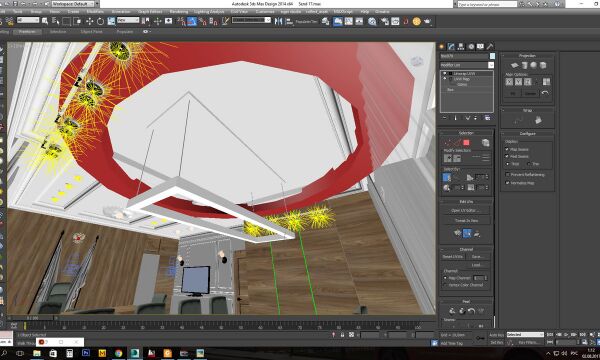The image size is (600, 360).
Task: Enable Prevent Reflattening checkbox
Action: click(507, 174)
